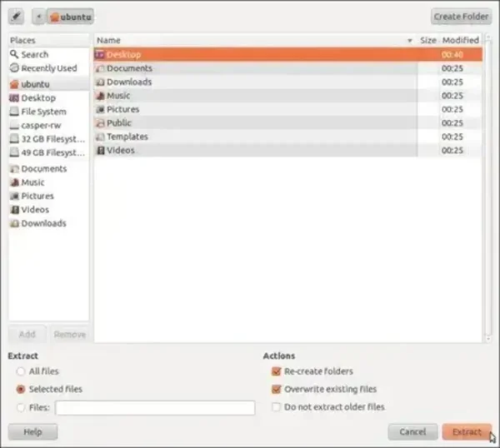The width and height of the screenshot is (500, 448).
Task: Select the Documents folder in file list
Action: point(288,68)
